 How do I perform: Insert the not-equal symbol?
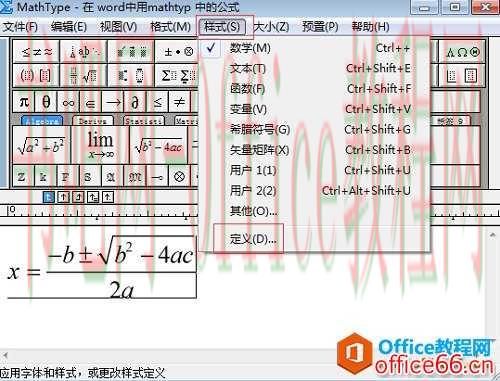[180, 102]
